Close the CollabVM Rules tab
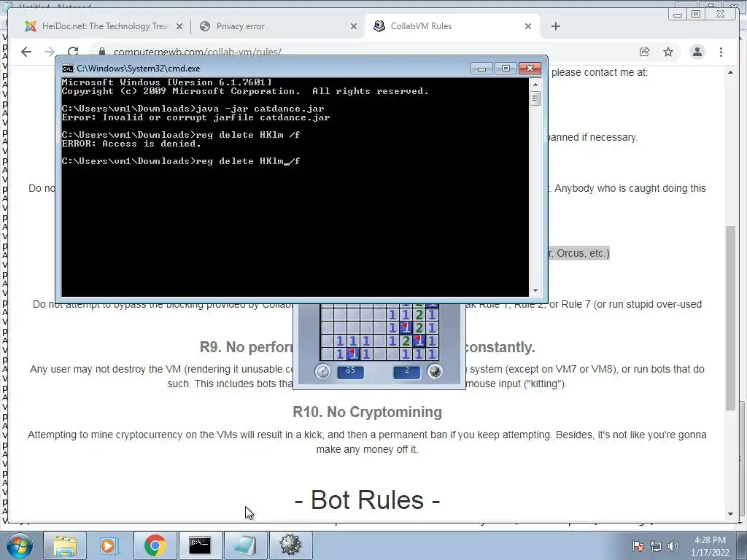Screen dimensions: 747x560 (528, 26)
